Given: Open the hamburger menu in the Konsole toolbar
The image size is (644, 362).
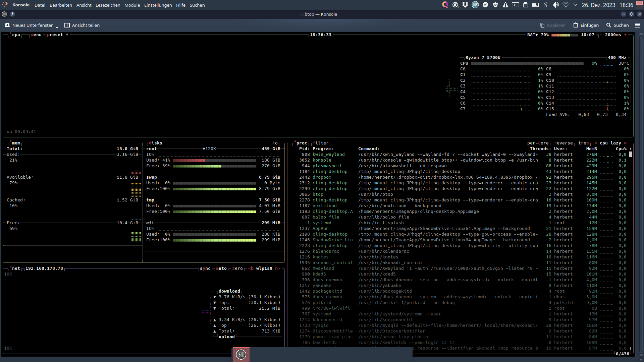Looking at the screenshot, I should tap(638, 25).
